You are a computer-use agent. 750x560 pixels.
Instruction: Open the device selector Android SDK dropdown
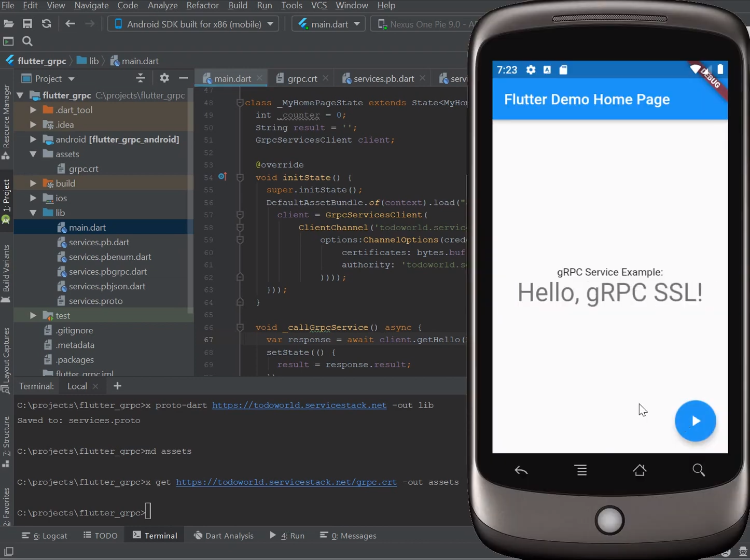coord(193,24)
